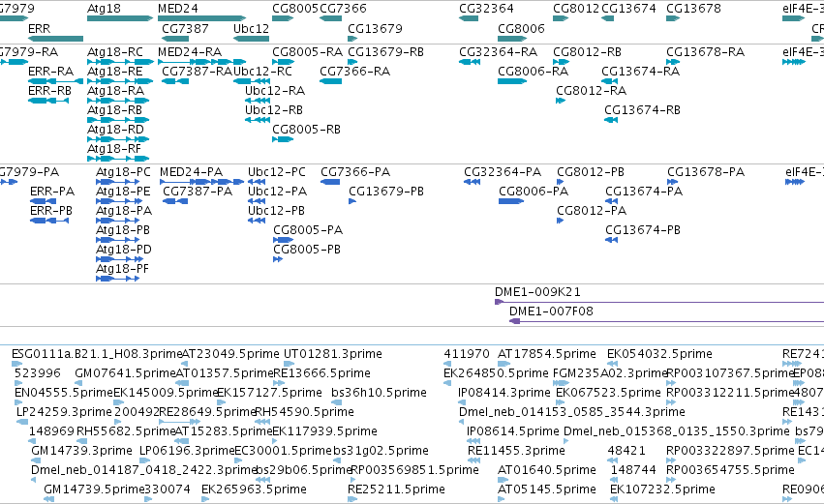Open the CG13678 gene label
The image size is (824, 504).
tap(693, 9)
